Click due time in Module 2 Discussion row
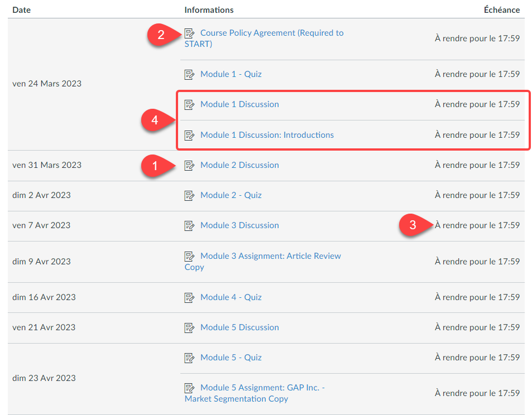The height and width of the screenshot is (415, 532). point(477,165)
